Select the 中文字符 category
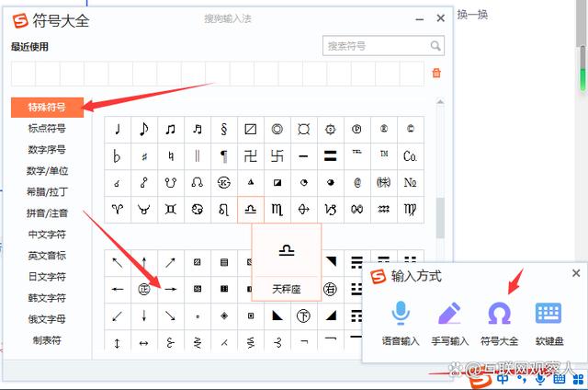Viewport: 588px width, 390px height. tap(47, 235)
